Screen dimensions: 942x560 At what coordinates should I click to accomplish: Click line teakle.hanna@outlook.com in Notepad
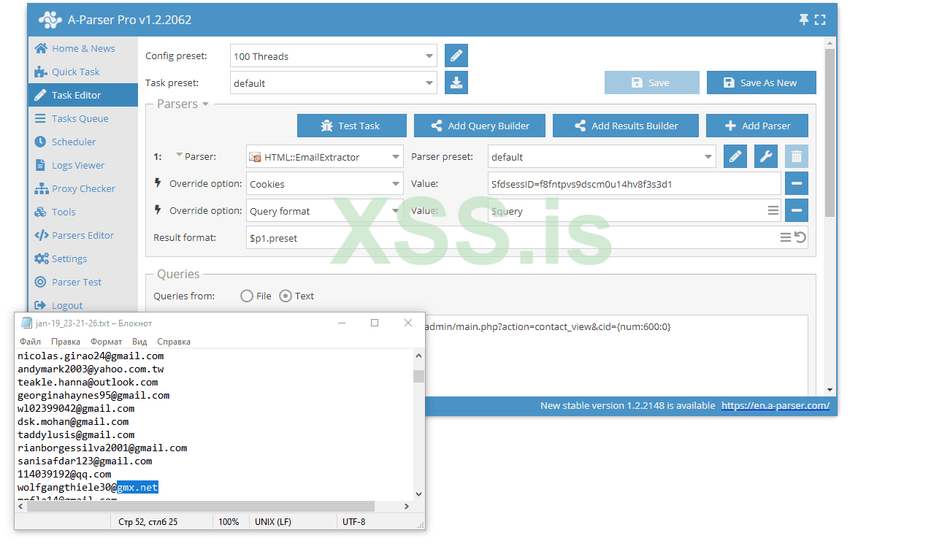pyautogui.click(x=88, y=382)
